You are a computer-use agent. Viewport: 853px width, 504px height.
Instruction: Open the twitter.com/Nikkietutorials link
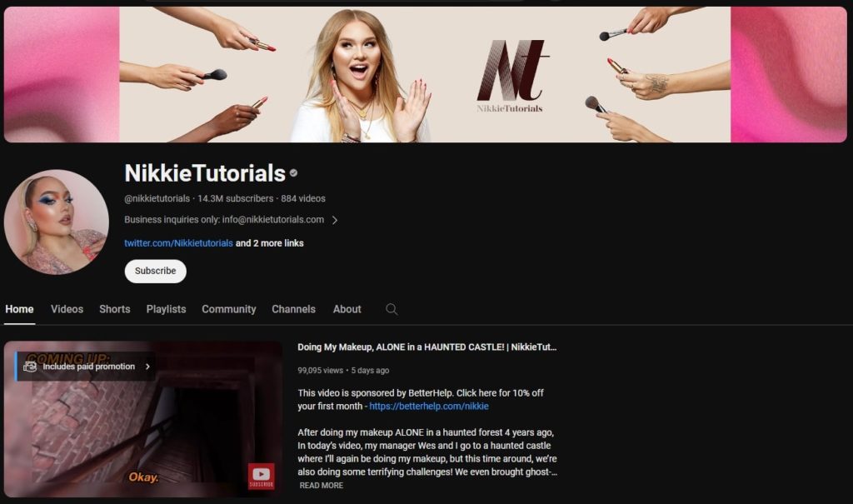pos(178,243)
